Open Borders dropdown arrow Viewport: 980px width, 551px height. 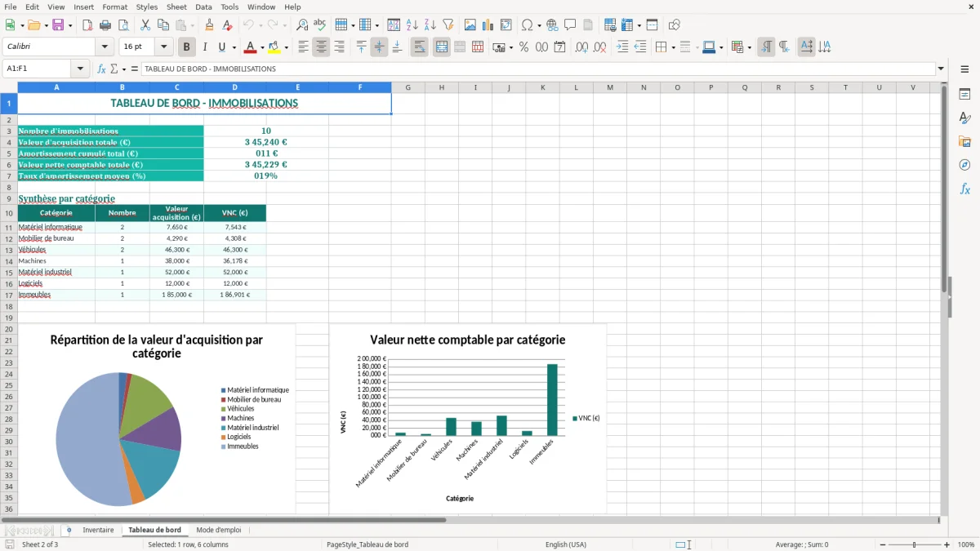click(672, 47)
